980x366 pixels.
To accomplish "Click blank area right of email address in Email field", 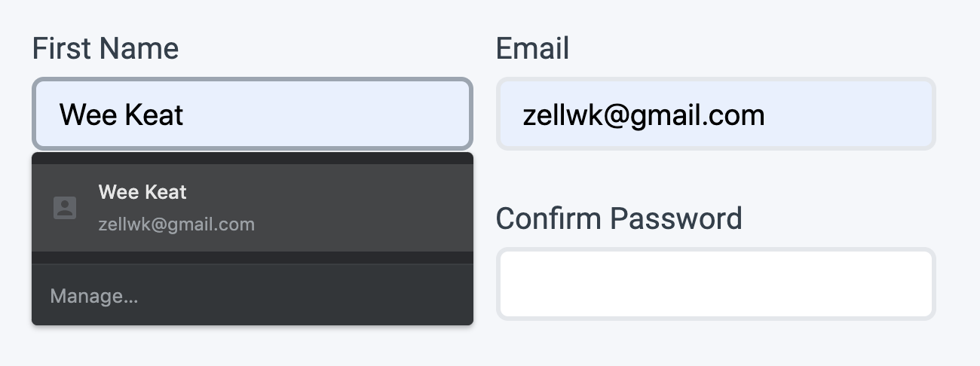I will [852, 115].
